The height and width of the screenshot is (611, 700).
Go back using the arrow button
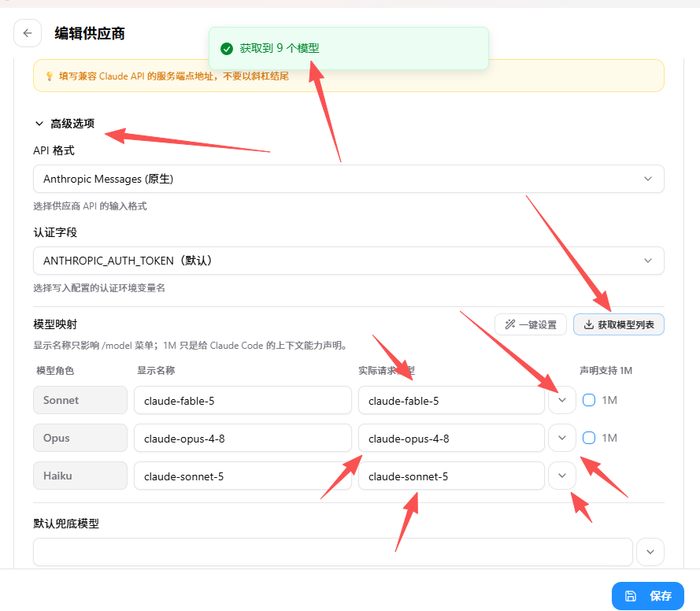click(x=28, y=33)
